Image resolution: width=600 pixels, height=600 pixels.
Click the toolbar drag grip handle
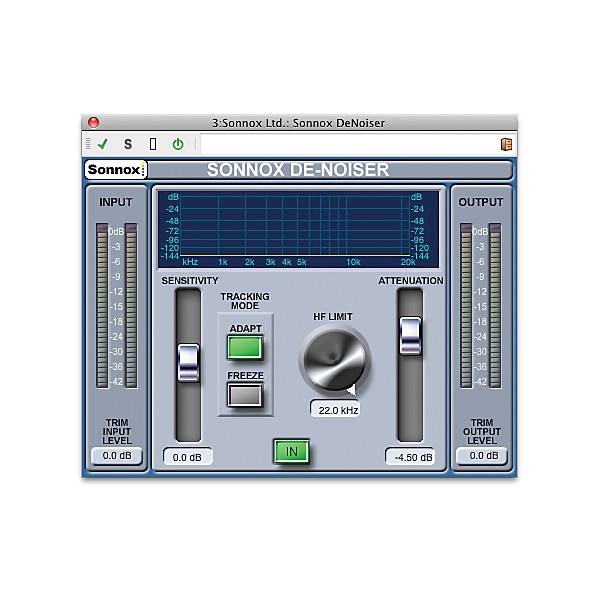point(88,144)
